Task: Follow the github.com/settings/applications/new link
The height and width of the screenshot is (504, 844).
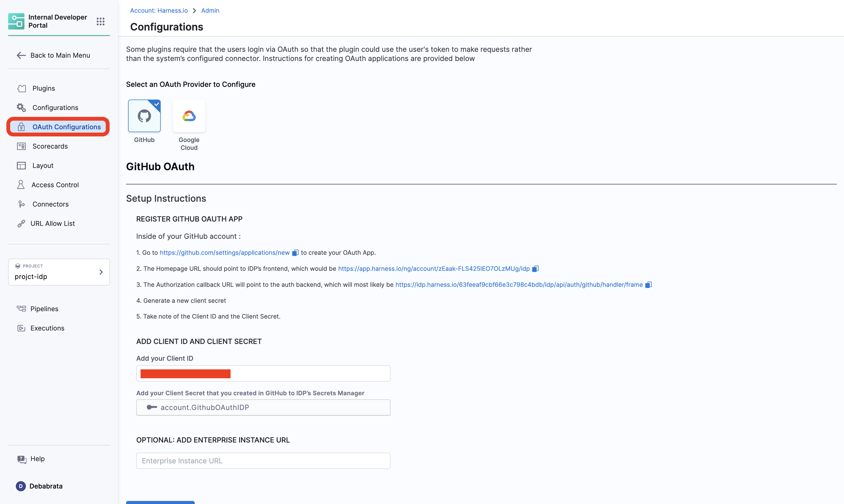Action: (x=224, y=253)
